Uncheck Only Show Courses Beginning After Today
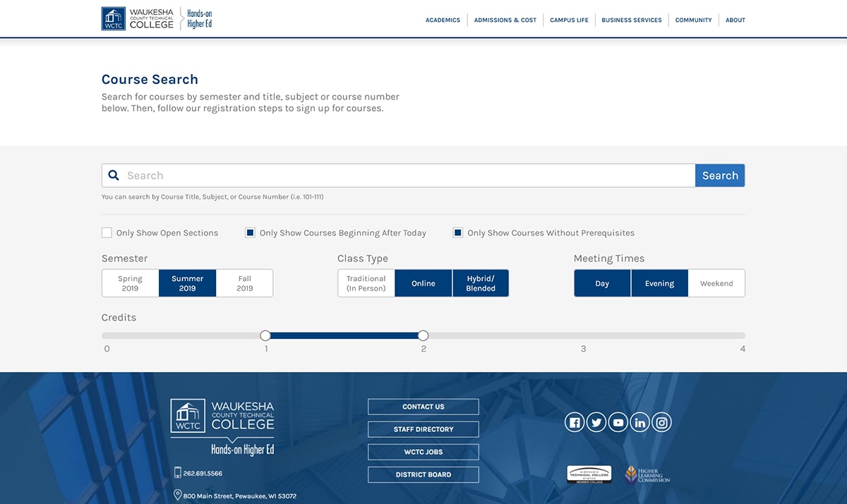 tap(250, 233)
